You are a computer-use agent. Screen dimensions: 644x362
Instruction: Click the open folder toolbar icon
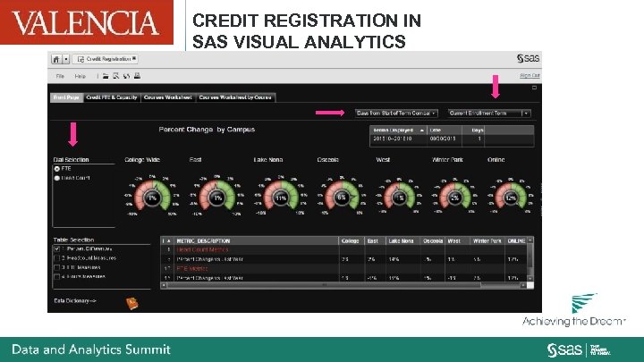coord(106,76)
